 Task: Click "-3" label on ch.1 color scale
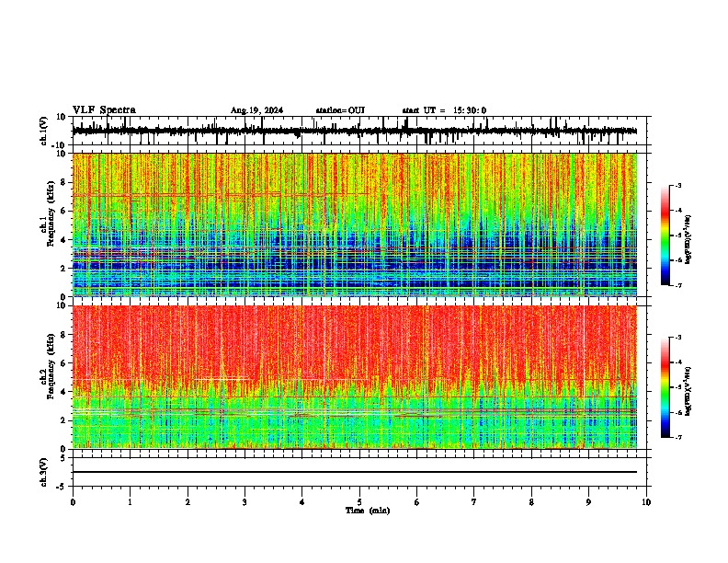[x=677, y=186]
